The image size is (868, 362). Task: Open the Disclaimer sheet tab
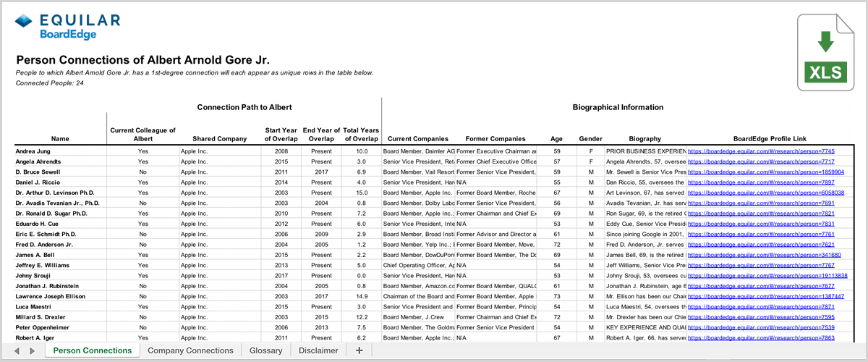click(318, 350)
